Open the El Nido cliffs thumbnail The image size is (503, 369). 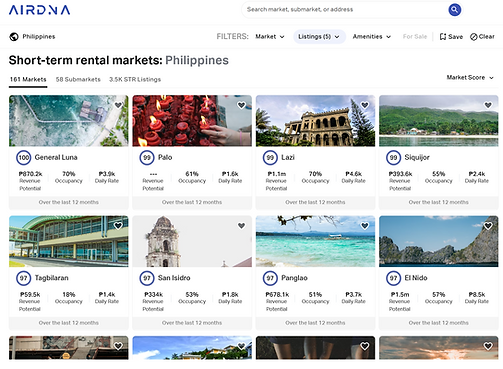point(439,241)
